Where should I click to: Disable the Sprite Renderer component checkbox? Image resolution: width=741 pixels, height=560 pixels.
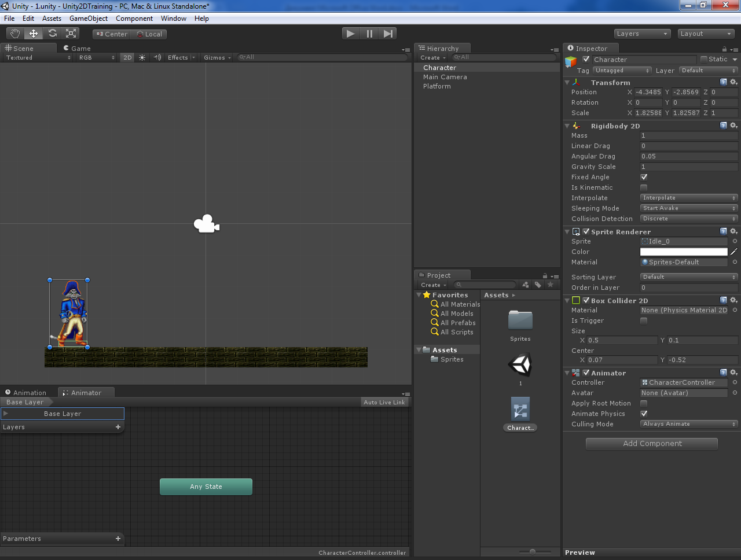(x=586, y=231)
